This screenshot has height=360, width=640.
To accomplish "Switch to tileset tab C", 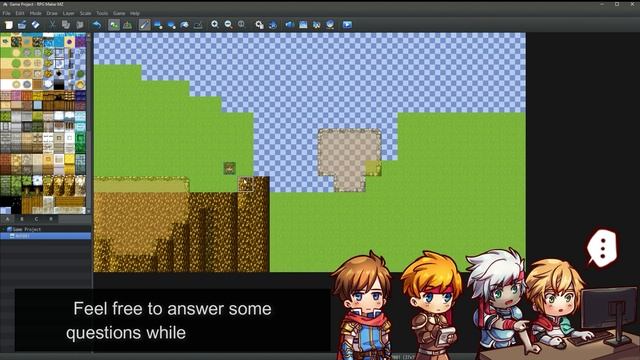I will click(x=36, y=219).
